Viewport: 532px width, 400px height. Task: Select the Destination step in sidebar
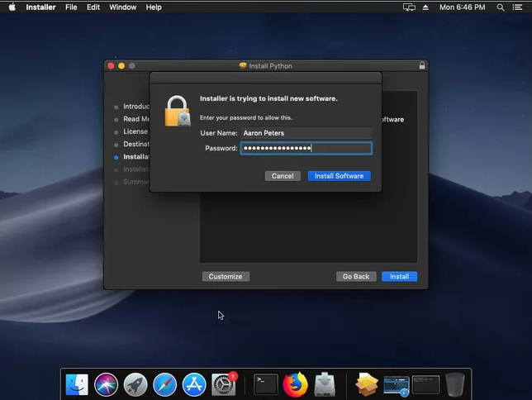[135, 145]
